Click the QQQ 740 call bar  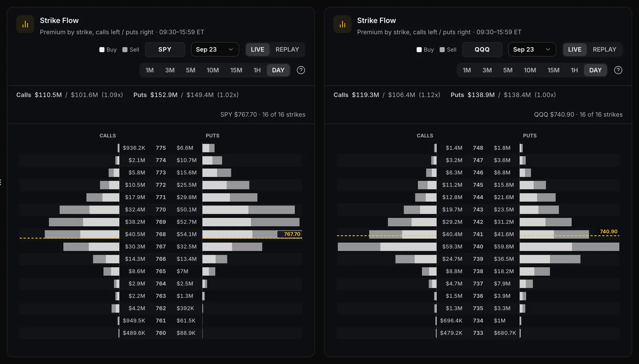pyautogui.click(x=387, y=247)
